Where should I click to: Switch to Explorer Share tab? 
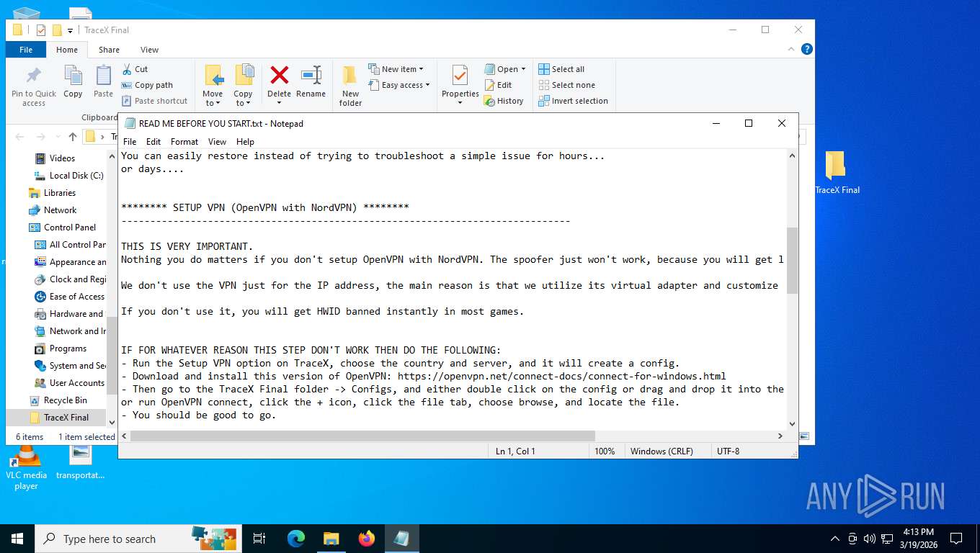tap(110, 50)
